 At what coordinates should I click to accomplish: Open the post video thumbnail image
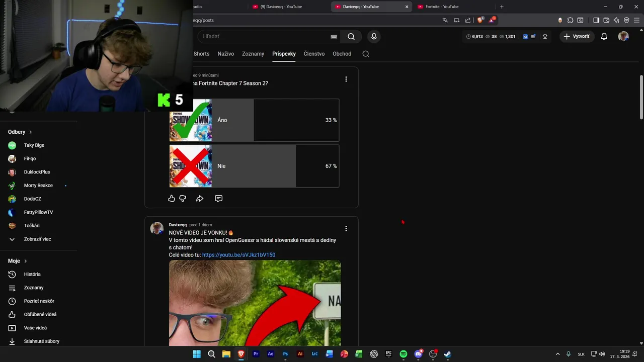(x=255, y=303)
